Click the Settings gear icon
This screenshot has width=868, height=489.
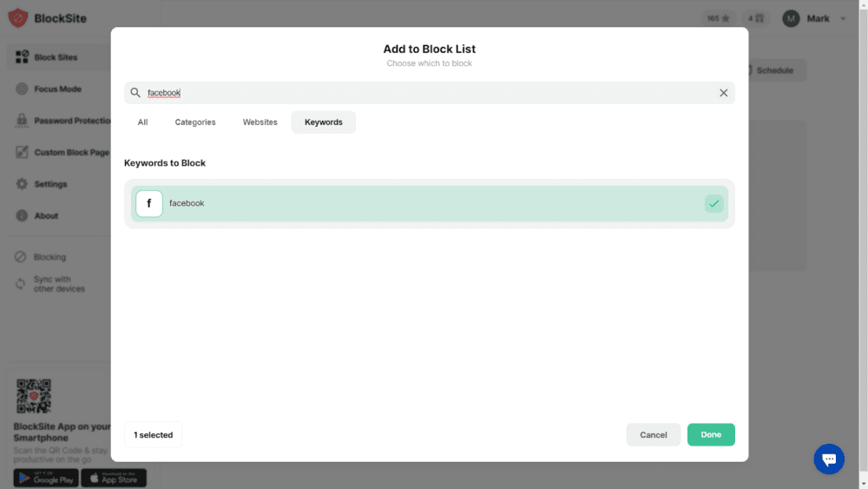22,184
